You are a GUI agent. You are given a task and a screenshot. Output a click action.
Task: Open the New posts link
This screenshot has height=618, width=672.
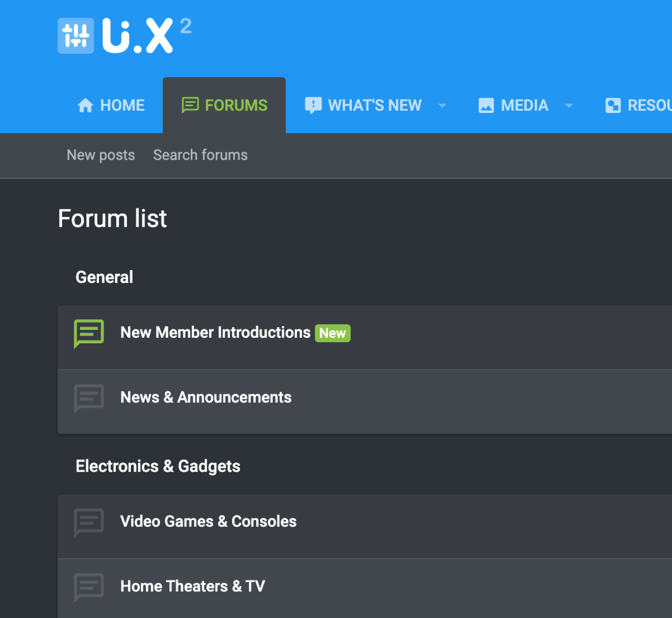point(101,155)
